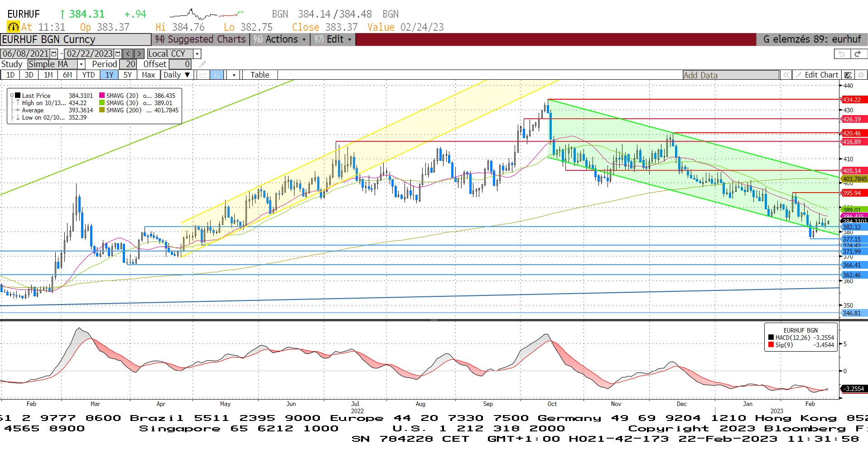Open the Simple MA study dropdown
Viewport: 868px width, 464px height.
[81, 64]
